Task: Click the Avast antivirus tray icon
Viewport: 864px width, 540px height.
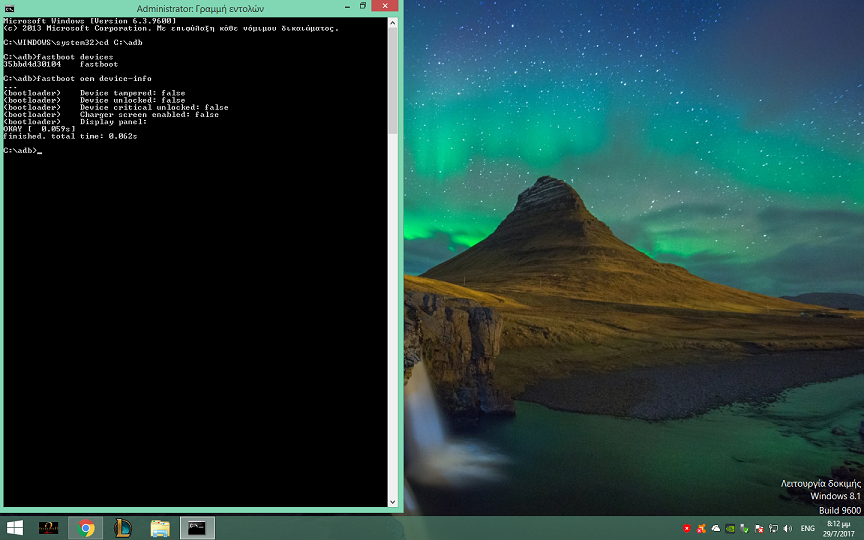Action: [701, 528]
